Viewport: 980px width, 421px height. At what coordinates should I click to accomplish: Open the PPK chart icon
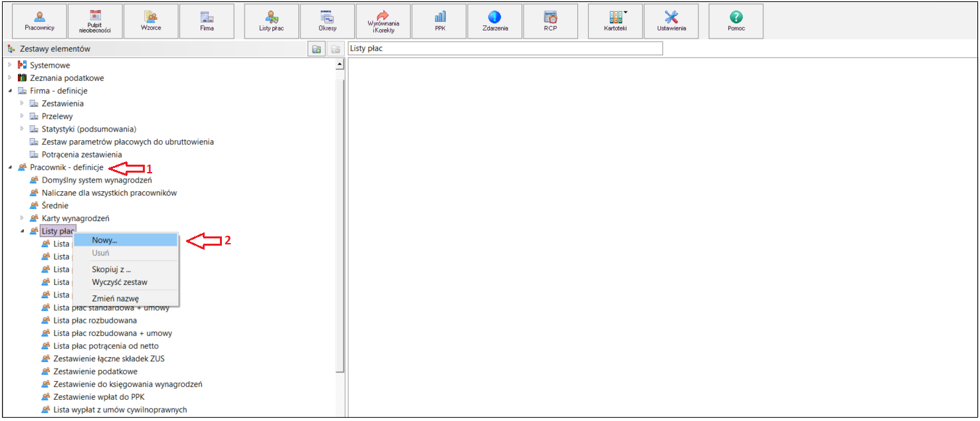pyautogui.click(x=439, y=21)
